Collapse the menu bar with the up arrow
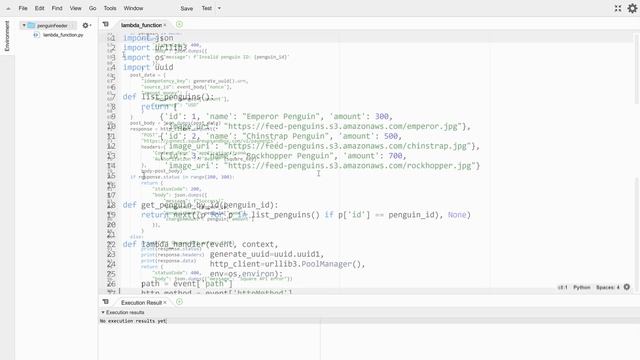 [8, 8]
